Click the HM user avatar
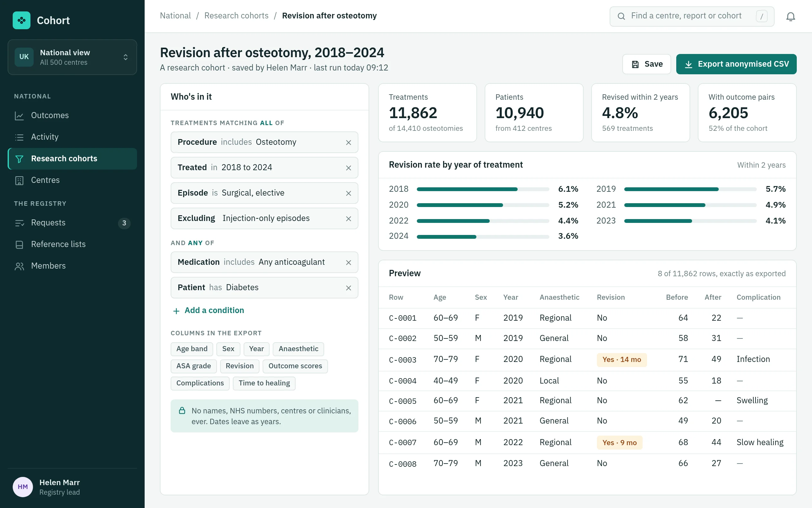 [x=23, y=487]
